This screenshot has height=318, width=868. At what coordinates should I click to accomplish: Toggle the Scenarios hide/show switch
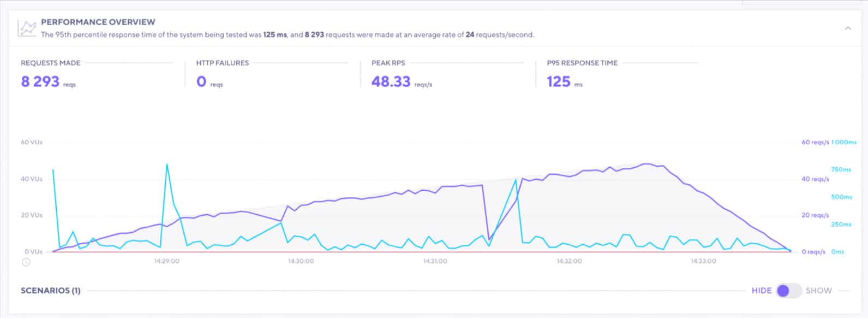[789, 291]
